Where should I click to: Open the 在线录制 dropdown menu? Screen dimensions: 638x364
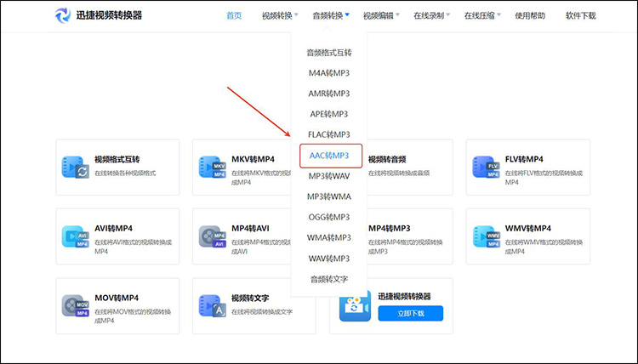coord(431,15)
